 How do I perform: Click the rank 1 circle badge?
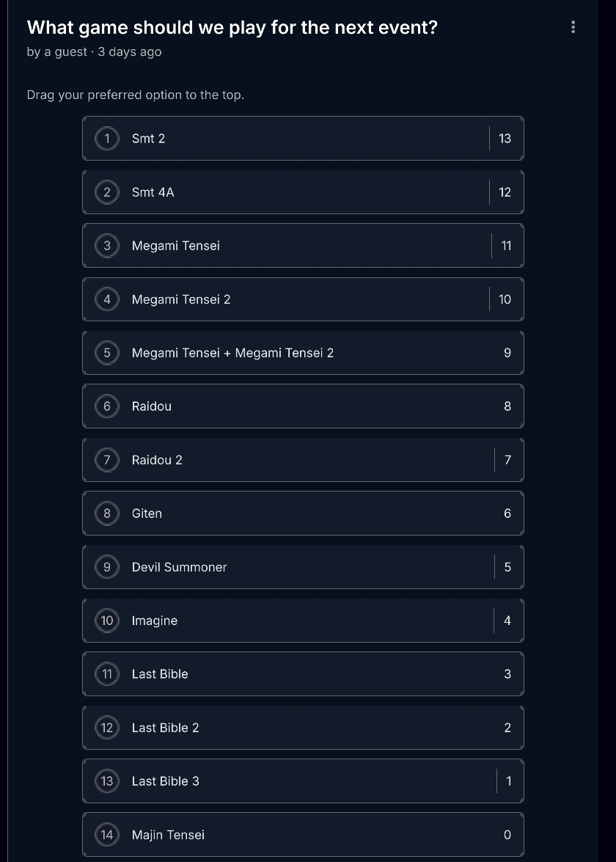(x=107, y=139)
